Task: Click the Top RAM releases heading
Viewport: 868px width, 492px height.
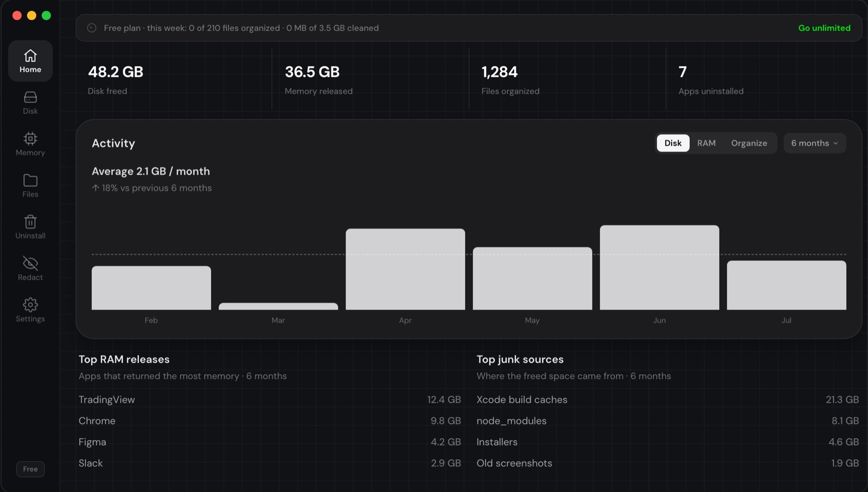Action: click(x=124, y=359)
